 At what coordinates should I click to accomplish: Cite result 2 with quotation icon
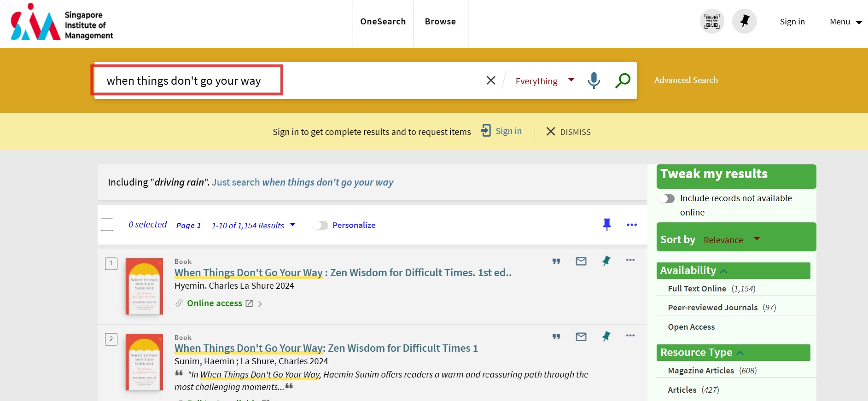[x=556, y=337]
